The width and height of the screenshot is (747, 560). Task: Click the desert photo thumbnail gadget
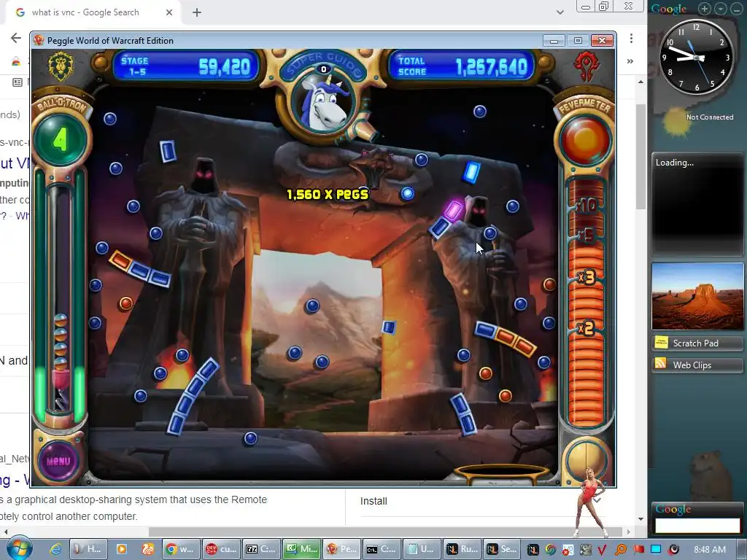pyautogui.click(x=697, y=296)
